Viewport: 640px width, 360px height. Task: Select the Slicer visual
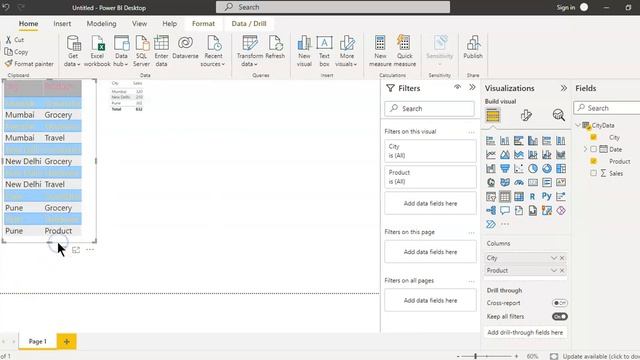(x=491, y=197)
